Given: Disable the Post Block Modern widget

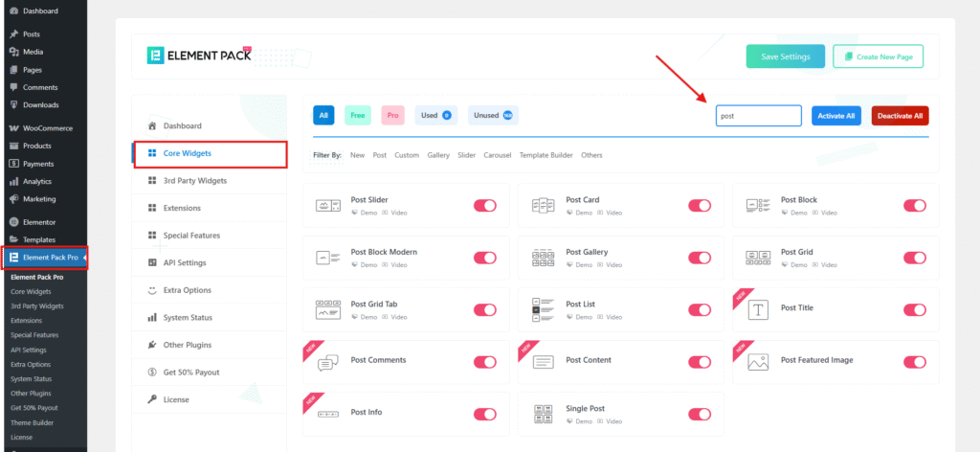Looking at the screenshot, I should (x=484, y=258).
